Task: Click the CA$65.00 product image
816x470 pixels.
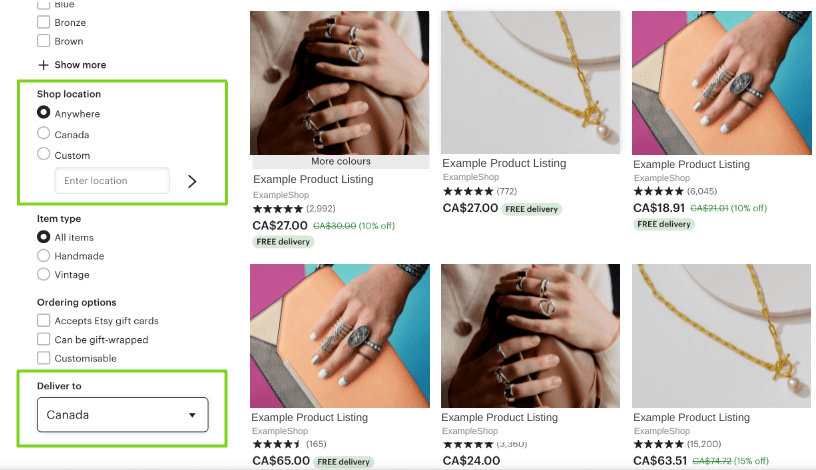Action: click(x=340, y=334)
